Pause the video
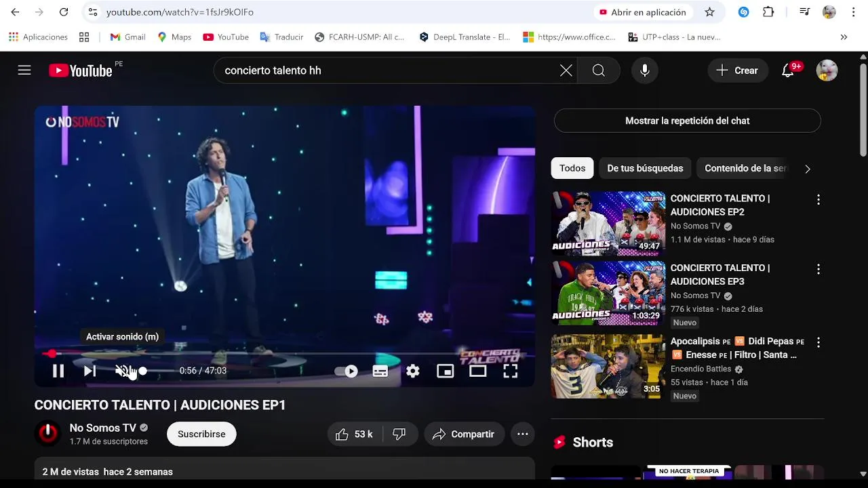 (x=58, y=371)
